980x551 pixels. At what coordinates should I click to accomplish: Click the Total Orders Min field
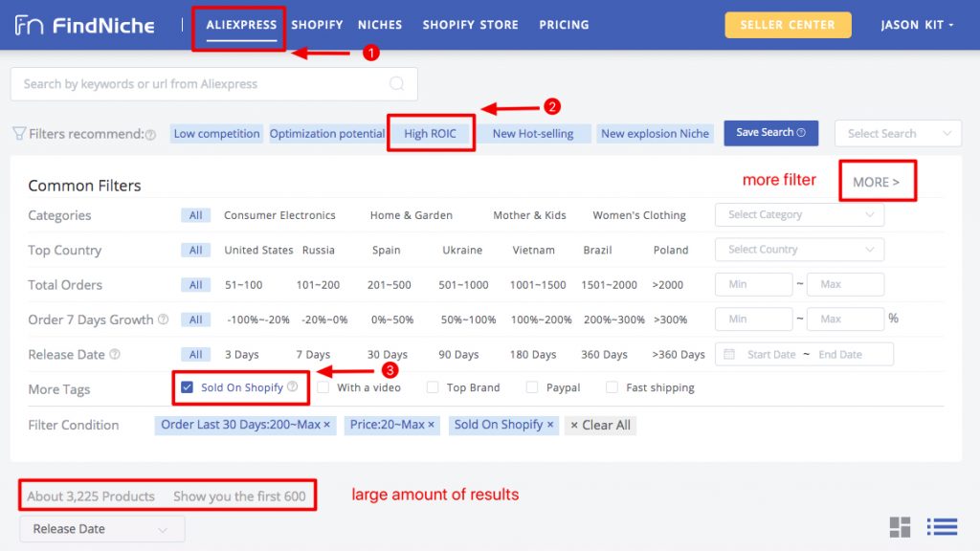(754, 284)
